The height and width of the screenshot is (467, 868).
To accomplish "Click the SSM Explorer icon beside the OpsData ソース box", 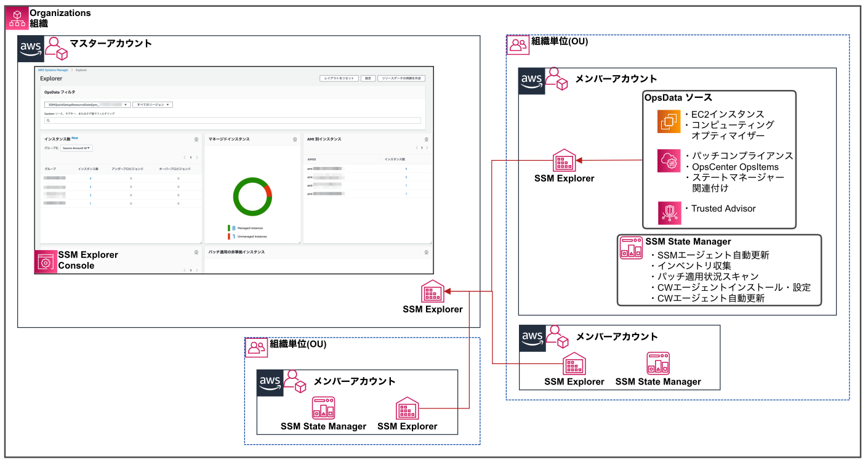I will click(564, 161).
